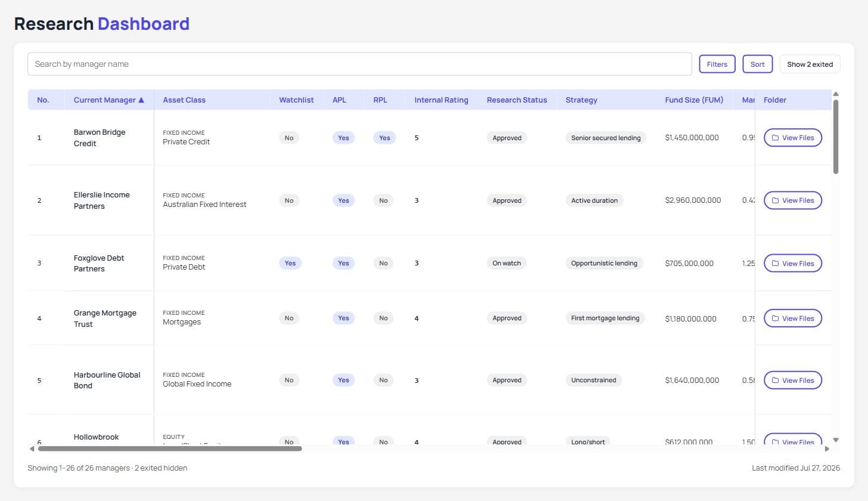Click the scroll up arrow

(836, 94)
